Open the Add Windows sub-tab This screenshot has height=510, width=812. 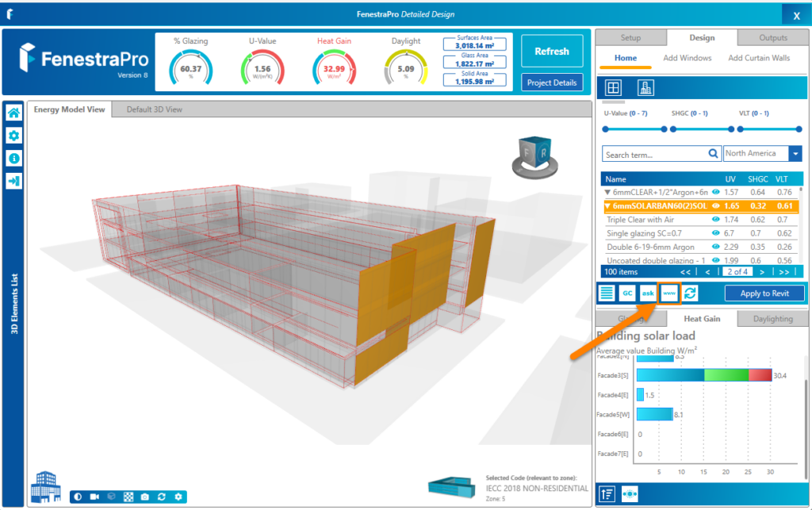pos(688,58)
